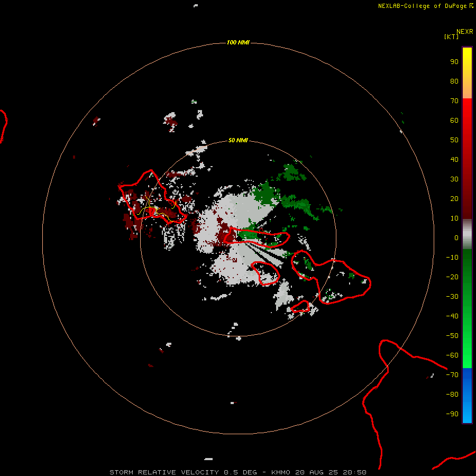The height and width of the screenshot is (476, 476).
Task: Click the NEXR label above the color bar
Action: tap(465, 32)
